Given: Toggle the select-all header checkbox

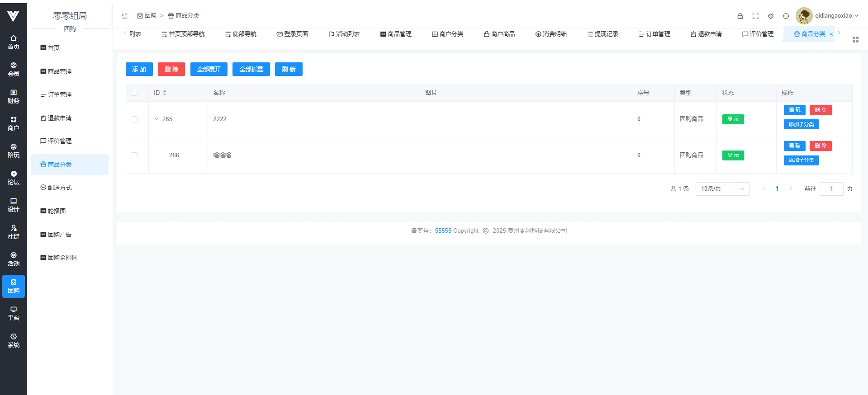Looking at the screenshot, I should (x=134, y=93).
